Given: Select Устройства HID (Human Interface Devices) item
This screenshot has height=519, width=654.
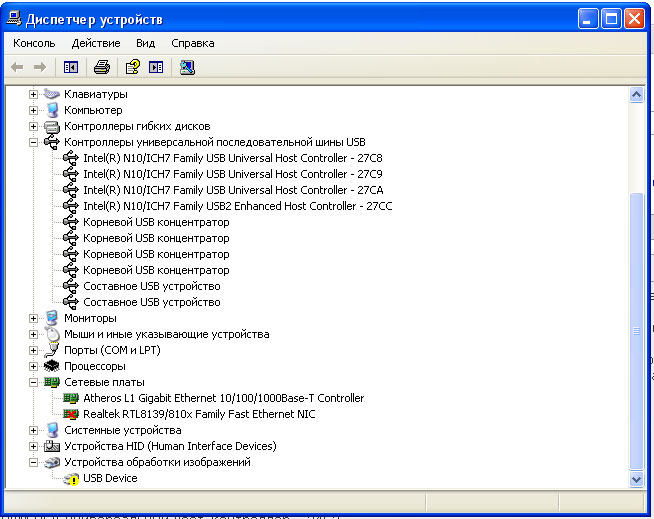Looking at the screenshot, I should [170, 446].
